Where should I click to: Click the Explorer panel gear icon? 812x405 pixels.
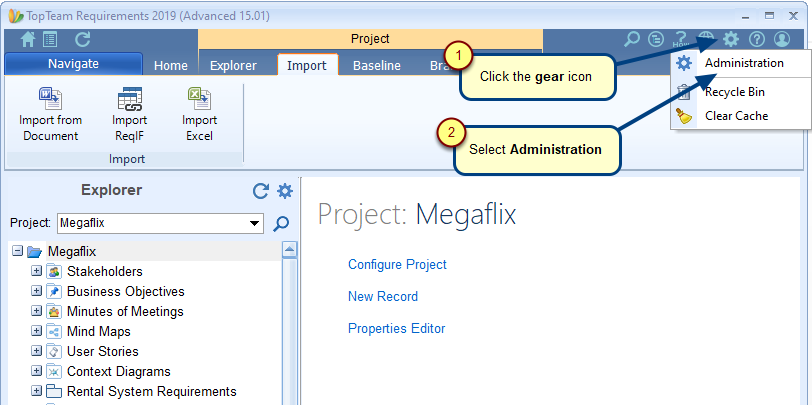285,191
